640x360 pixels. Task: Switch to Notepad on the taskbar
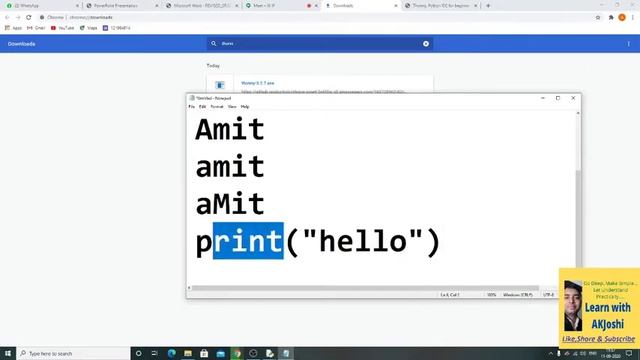pos(286,353)
